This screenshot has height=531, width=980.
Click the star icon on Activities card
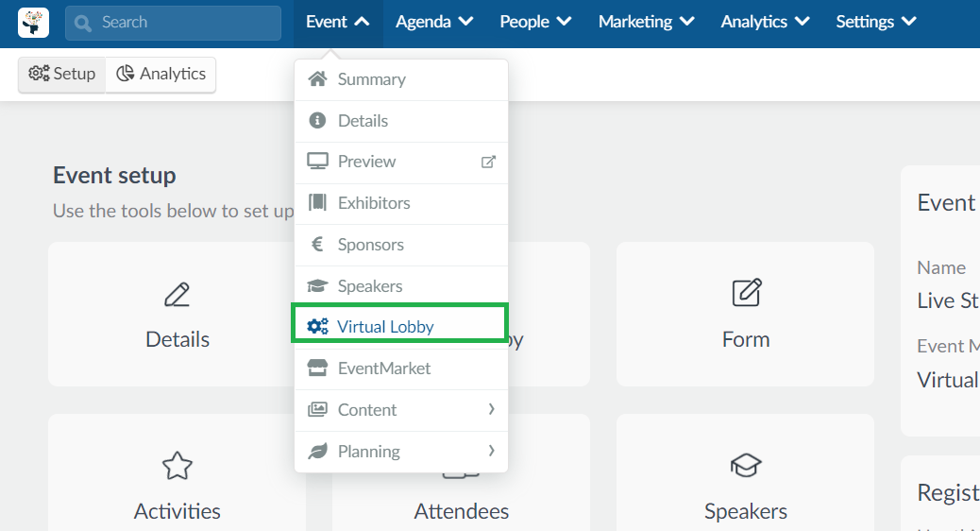pos(177,465)
